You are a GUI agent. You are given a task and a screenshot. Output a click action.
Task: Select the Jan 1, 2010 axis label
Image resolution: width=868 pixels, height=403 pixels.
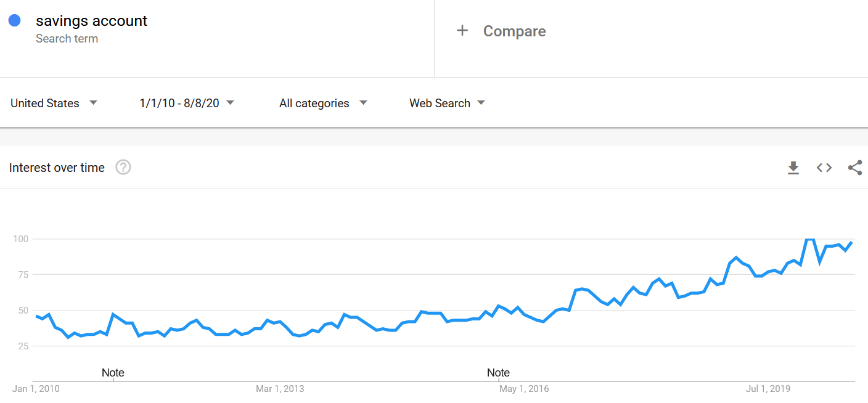pos(36,389)
